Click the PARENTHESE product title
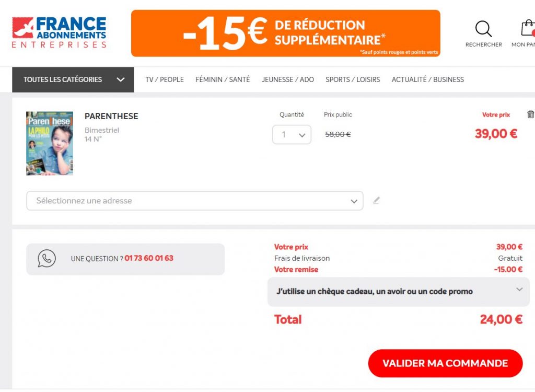This screenshot has width=535, height=392. pos(111,116)
